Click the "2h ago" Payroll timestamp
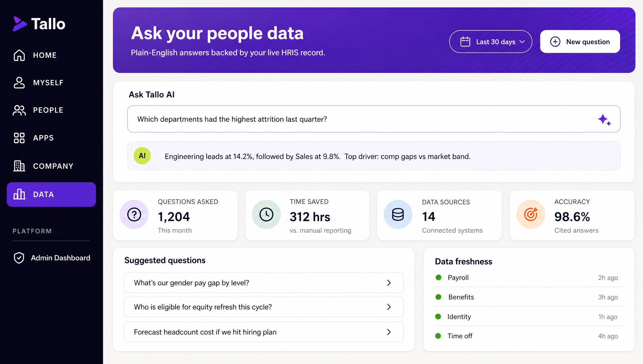The width and height of the screenshot is (643, 364). [608, 278]
